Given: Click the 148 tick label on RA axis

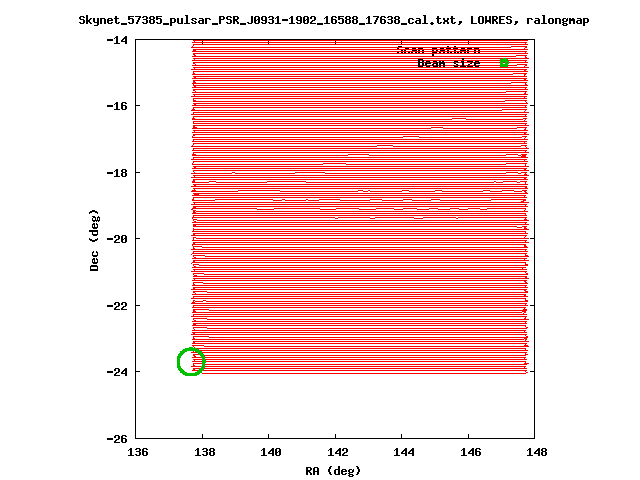Looking at the screenshot, I should point(537,452).
